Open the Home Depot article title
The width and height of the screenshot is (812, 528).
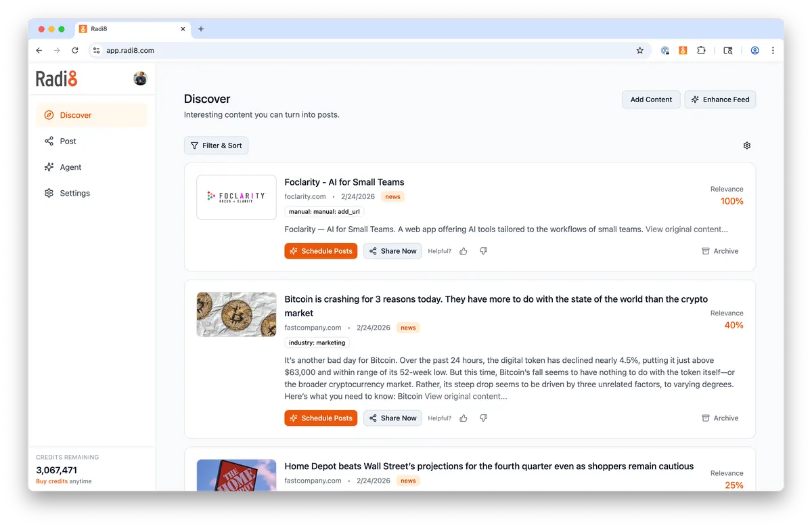[489, 466]
